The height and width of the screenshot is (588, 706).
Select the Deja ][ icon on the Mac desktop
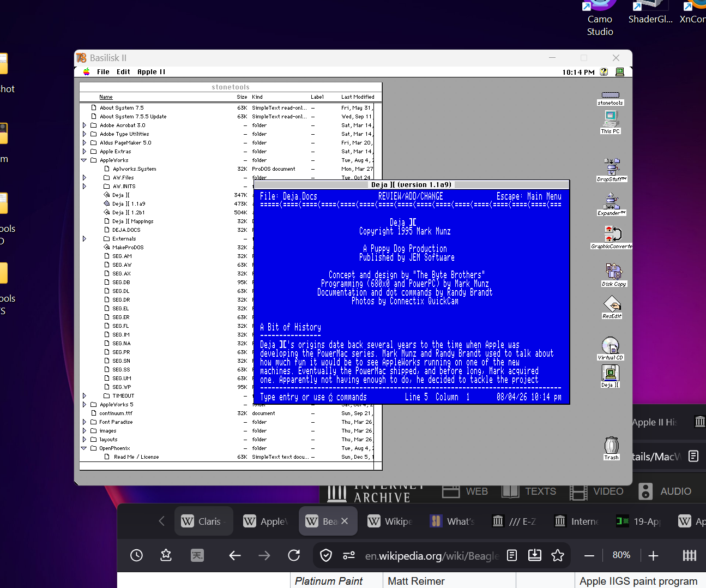pyautogui.click(x=611, y=376)
